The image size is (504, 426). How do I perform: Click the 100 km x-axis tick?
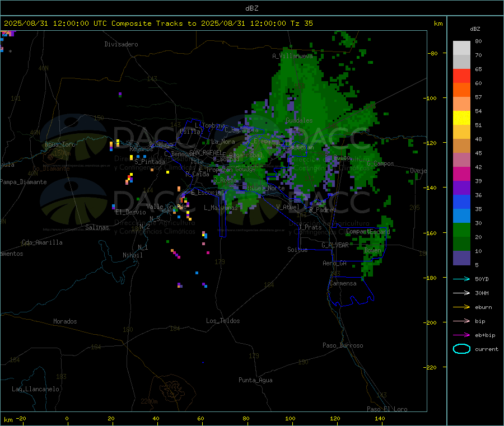click(x=290, y=418)
